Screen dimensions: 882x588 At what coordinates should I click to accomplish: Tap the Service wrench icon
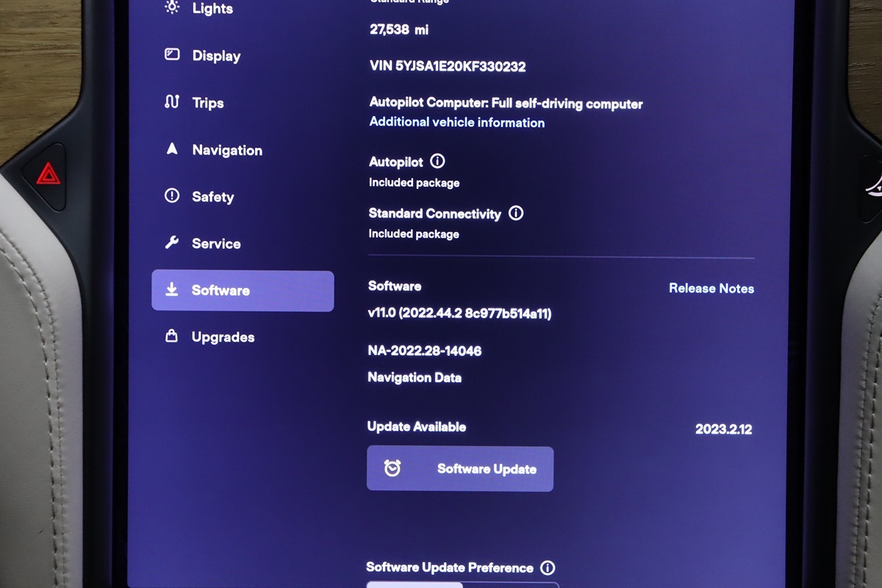pos(172,243)
